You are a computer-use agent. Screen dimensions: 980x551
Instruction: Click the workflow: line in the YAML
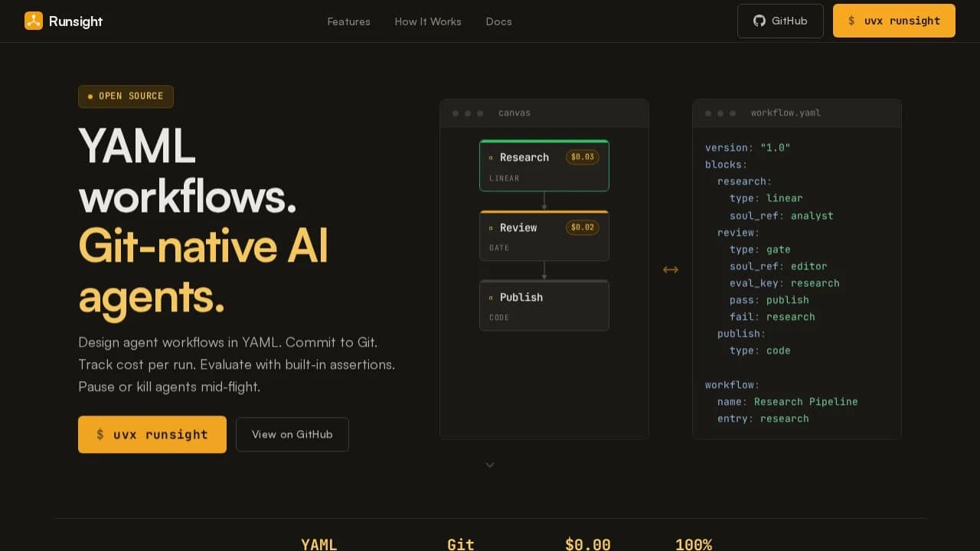tap(733, 385)
